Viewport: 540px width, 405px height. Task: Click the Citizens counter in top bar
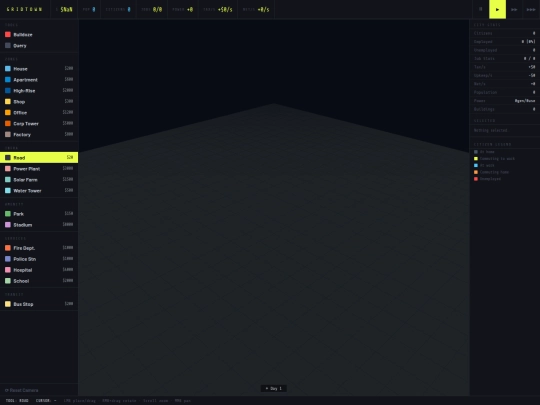(x=118, y=9)
